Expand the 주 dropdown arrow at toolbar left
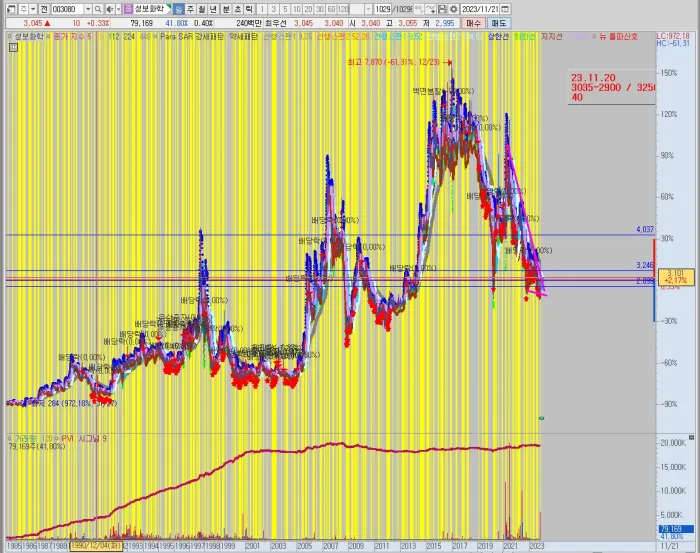This screenshot has width=700, height=553. [x=33, y=9]
